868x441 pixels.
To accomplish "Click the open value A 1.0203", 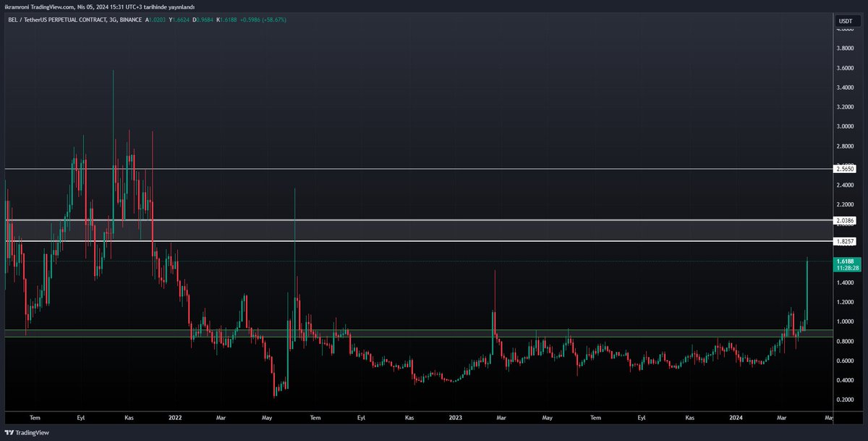I will tap(156, 20).
